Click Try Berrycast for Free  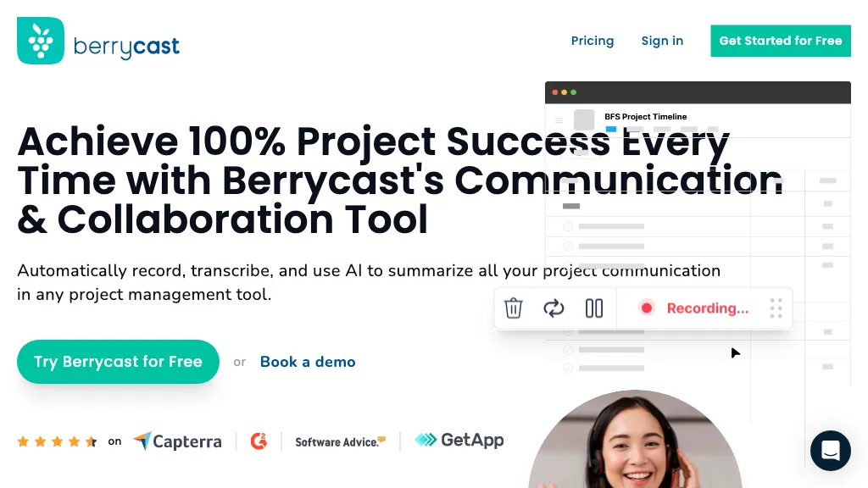[x=118, y=362]
